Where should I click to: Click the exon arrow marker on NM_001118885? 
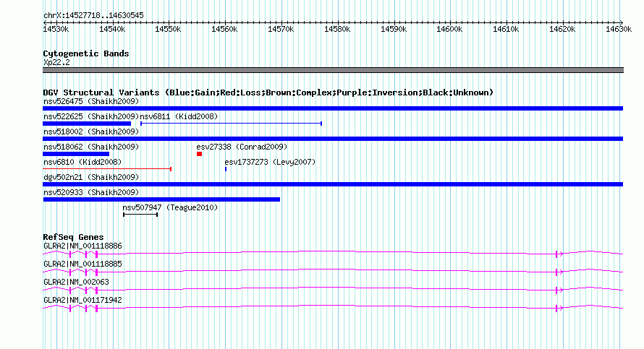point(559,272)
